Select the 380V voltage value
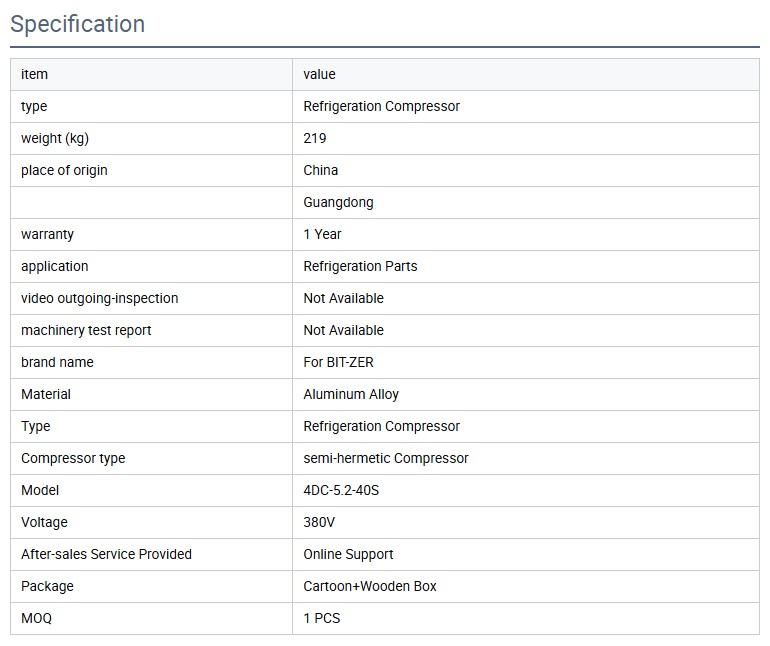Image resolution: width=770 pixels, height=646 pixels. tap(320, 522)
